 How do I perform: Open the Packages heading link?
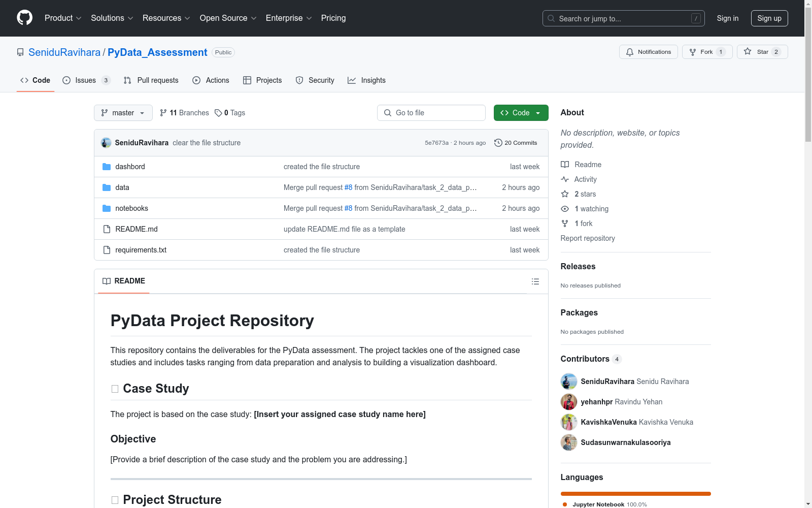pos(579,312)
